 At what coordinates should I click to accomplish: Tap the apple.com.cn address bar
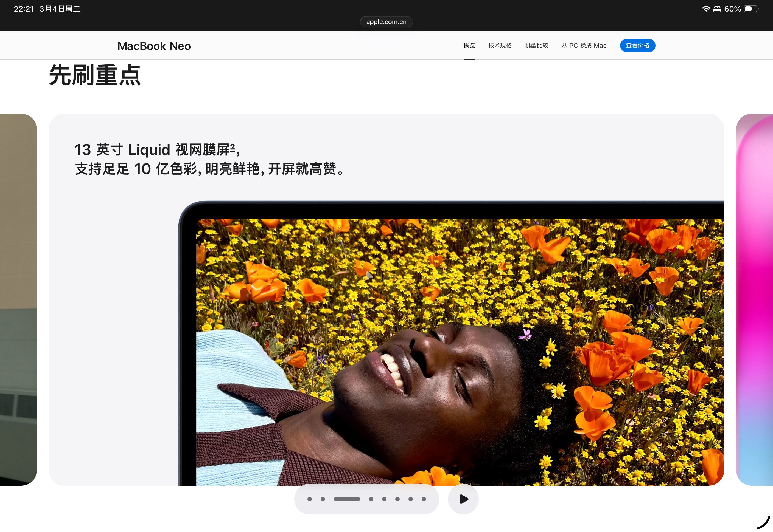386,22
